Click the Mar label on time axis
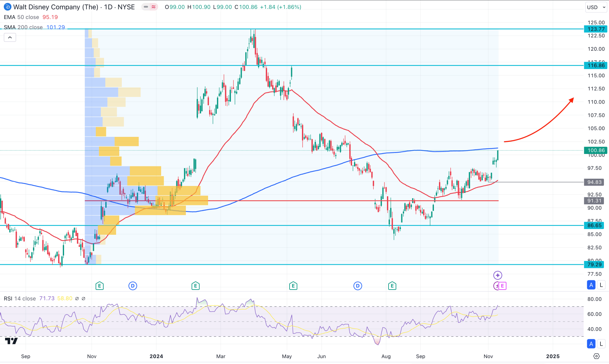The image size is (609, 364). [x=221, y=356]
